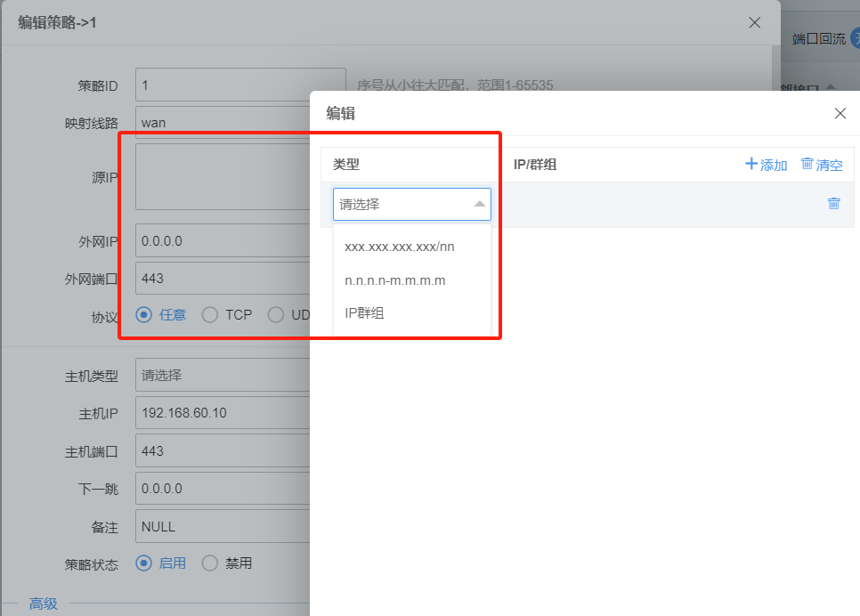Viewport: 860px width, 616px height.
Task: Close the 编辑 dialog with its X icon
Action: pos(840,113)
